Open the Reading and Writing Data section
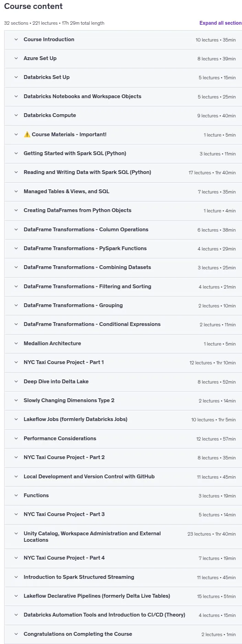The width and height of the screenshot is (242, 644). pyautogui.click(x=123, y=172)
